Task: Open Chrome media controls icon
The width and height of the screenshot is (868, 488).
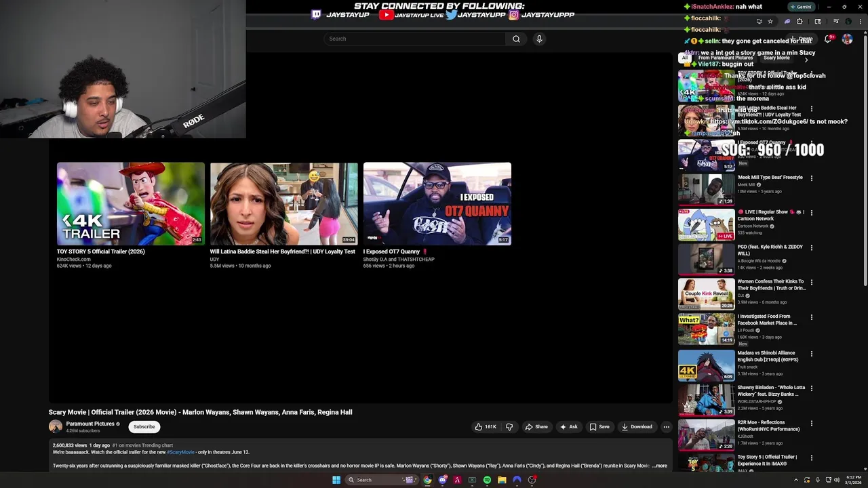Action: tap(836, 21)
